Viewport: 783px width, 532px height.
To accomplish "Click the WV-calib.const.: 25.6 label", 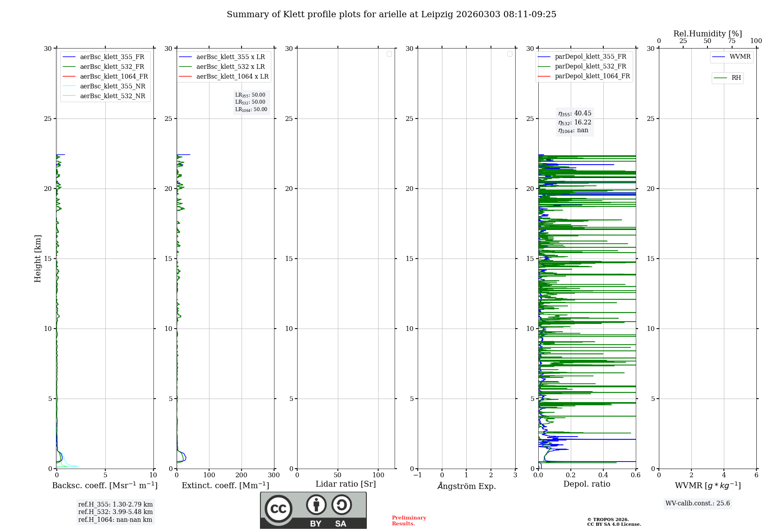I will click(x=698, y=503).
